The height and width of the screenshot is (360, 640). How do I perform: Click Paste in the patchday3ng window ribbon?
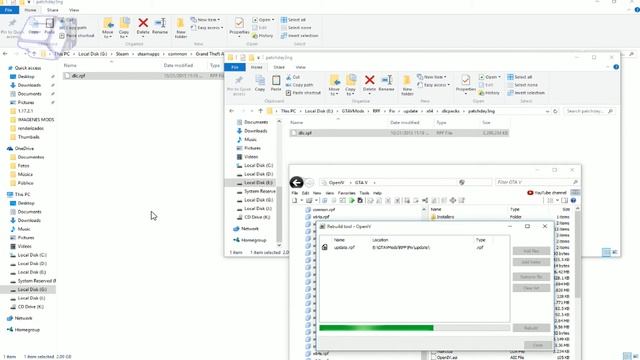[x=276, y=83]
